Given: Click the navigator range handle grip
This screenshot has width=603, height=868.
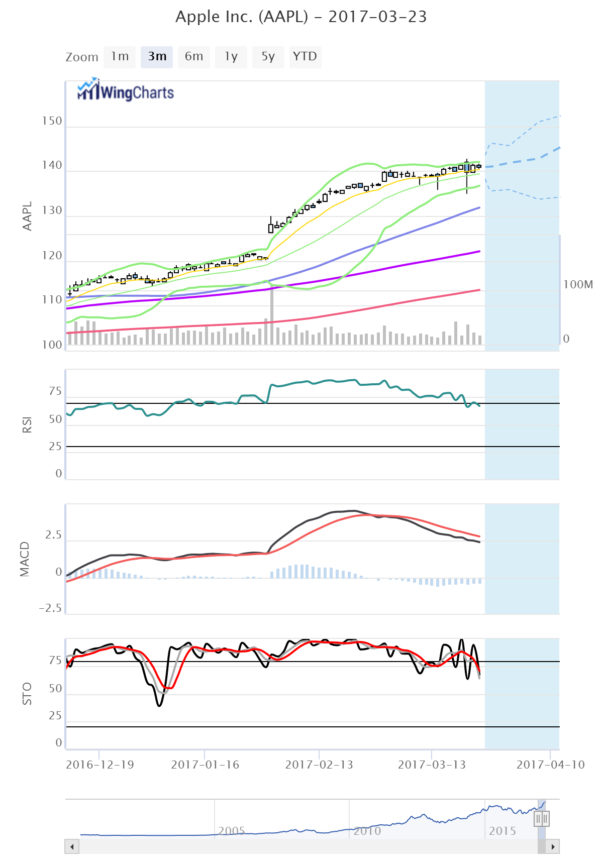Looking at the screenshot, I should (542, 819).
